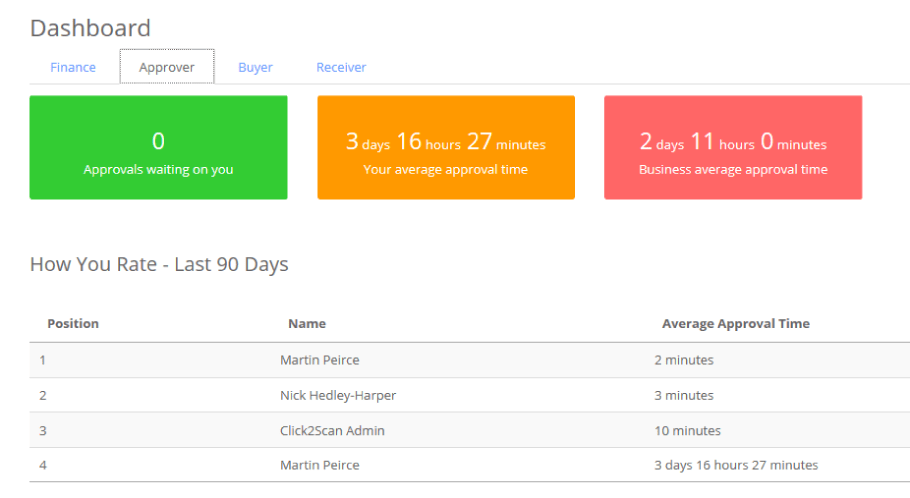
Task: Click the 3 minutes approval time cell
Action: pos(684,395)
